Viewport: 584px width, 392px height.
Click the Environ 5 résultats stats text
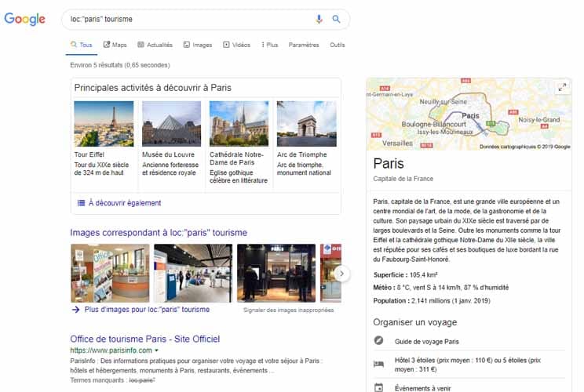[120, 65]
